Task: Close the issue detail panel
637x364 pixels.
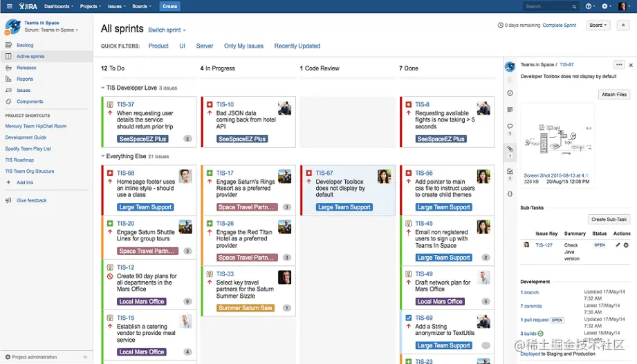Action: tap(631, 65)
